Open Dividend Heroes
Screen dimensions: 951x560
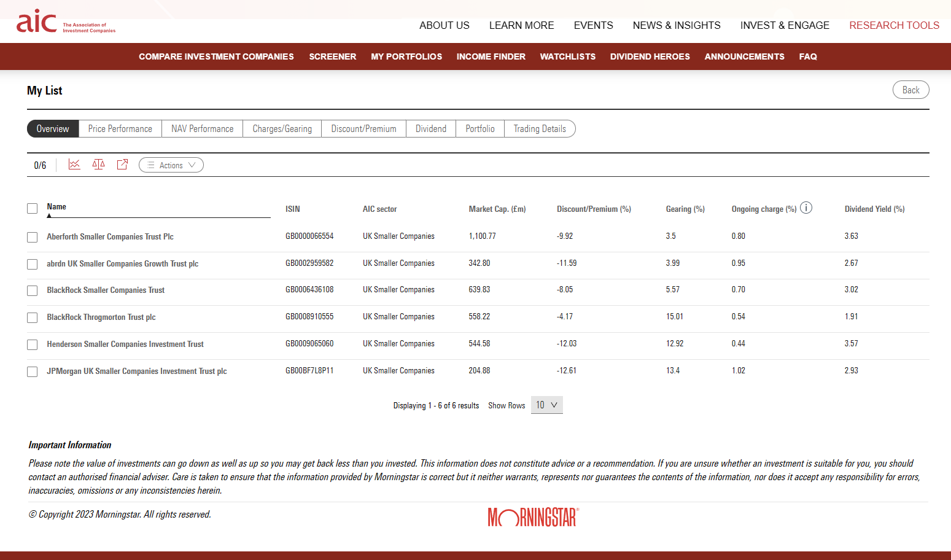[x=650, y=56]
